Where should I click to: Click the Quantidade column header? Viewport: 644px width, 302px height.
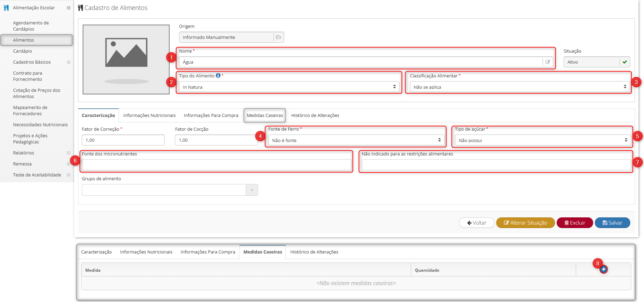pyautogui.click(x=493, y=270)
